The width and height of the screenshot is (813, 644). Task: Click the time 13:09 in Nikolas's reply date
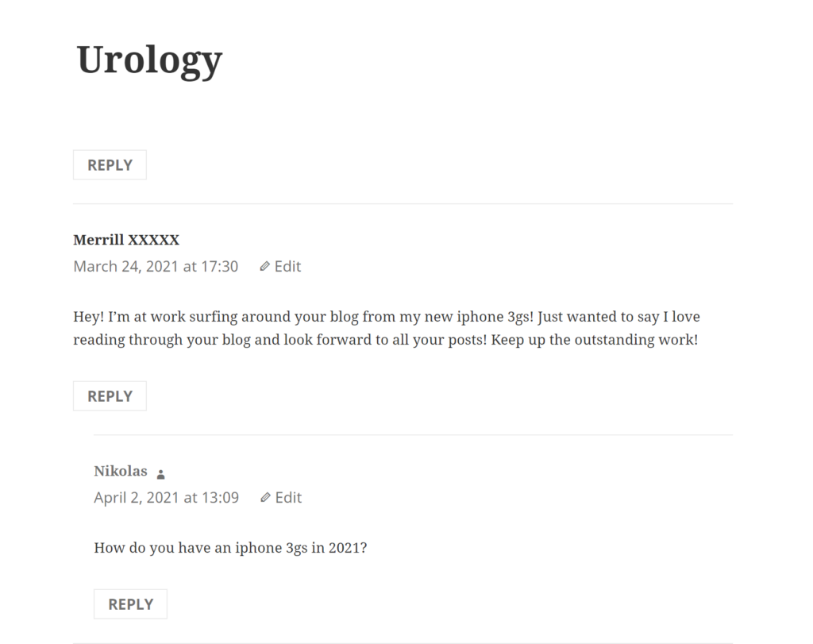[x=220, y=498]
